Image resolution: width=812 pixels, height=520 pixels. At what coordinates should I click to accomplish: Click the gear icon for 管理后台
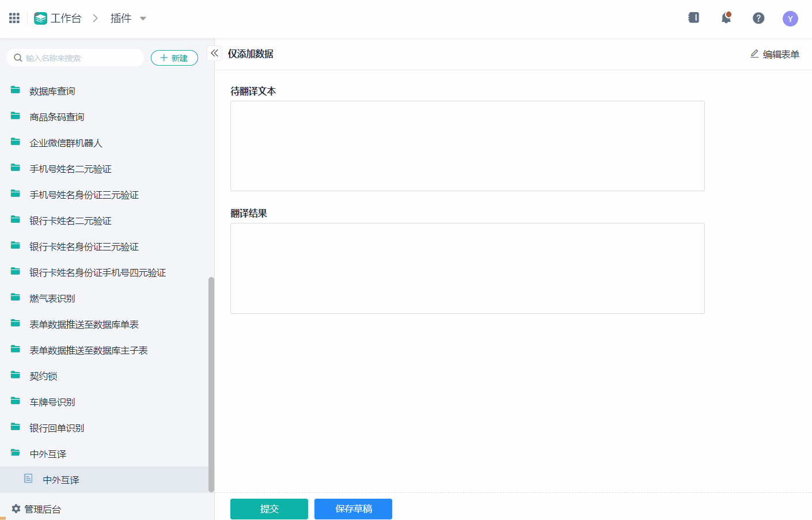(16, 508)
